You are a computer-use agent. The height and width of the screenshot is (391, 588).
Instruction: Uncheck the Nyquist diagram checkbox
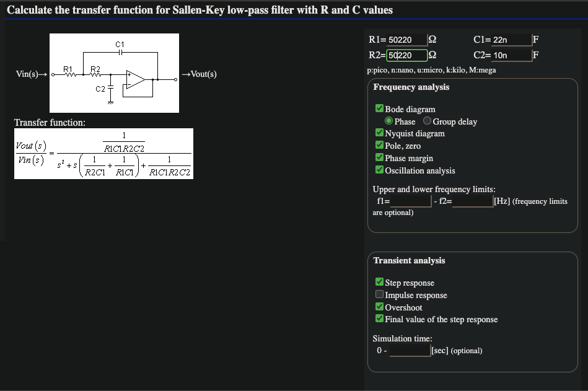380,133
